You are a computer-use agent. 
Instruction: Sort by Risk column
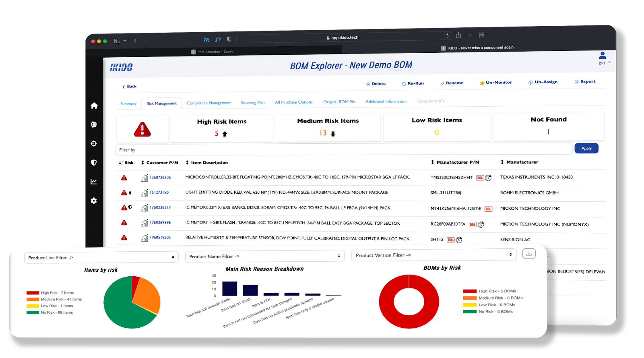(126, 163)
